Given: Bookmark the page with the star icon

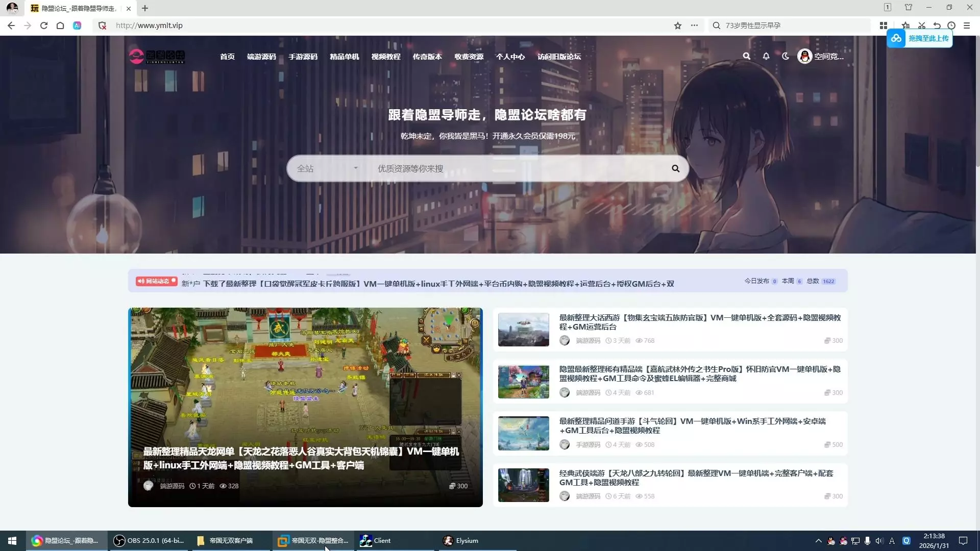Looking at the screenshot, I should (677, 26).
